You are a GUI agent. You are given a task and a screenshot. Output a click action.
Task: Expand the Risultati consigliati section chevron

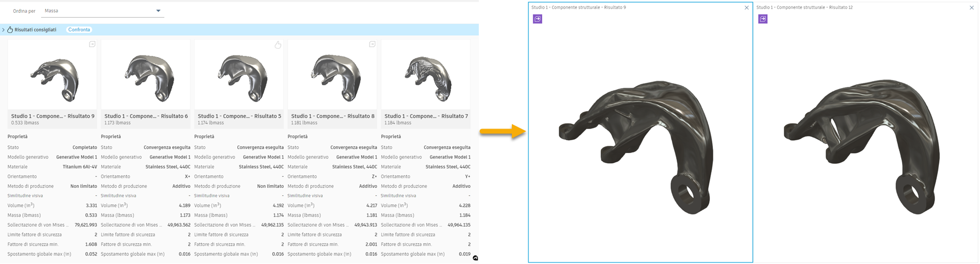tap(3, 30)
